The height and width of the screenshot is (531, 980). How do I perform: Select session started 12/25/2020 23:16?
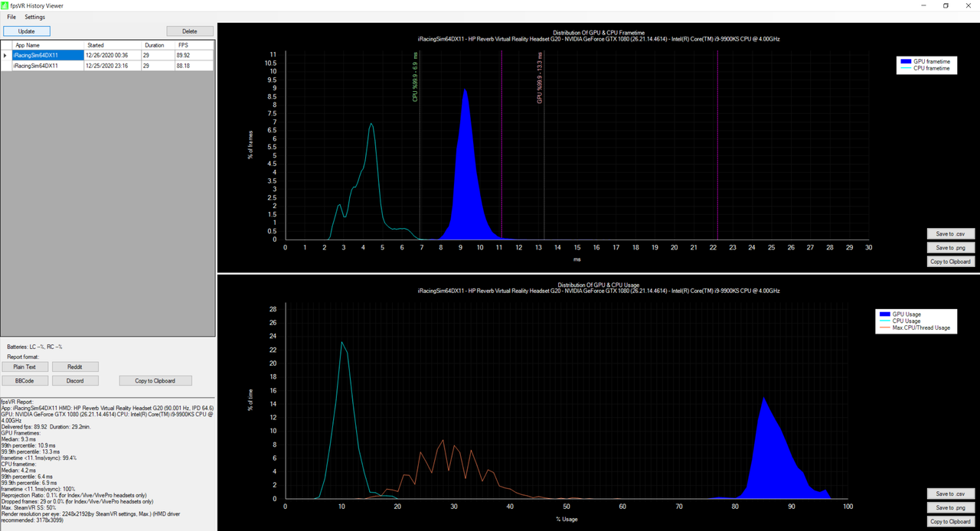pyautogui.click(x=107, y=66)
